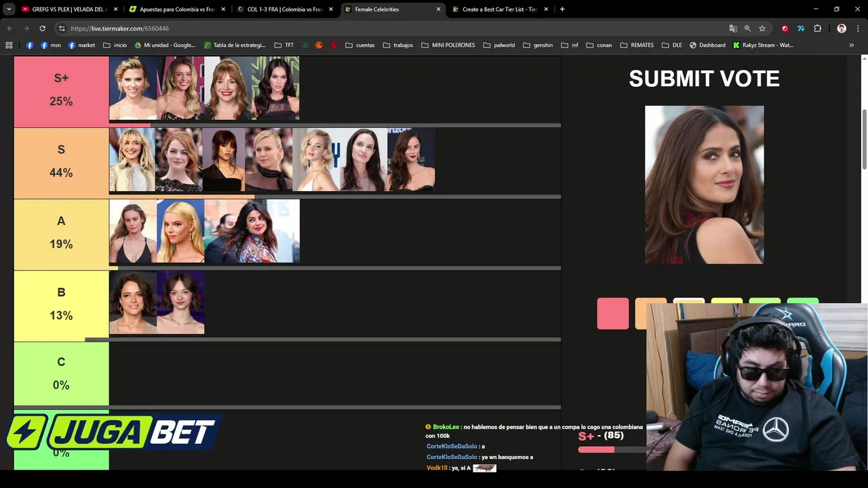Open the first Facebook bookmark icon
The height and width of the screenshot is (488, 868).
tap(30, 45)
